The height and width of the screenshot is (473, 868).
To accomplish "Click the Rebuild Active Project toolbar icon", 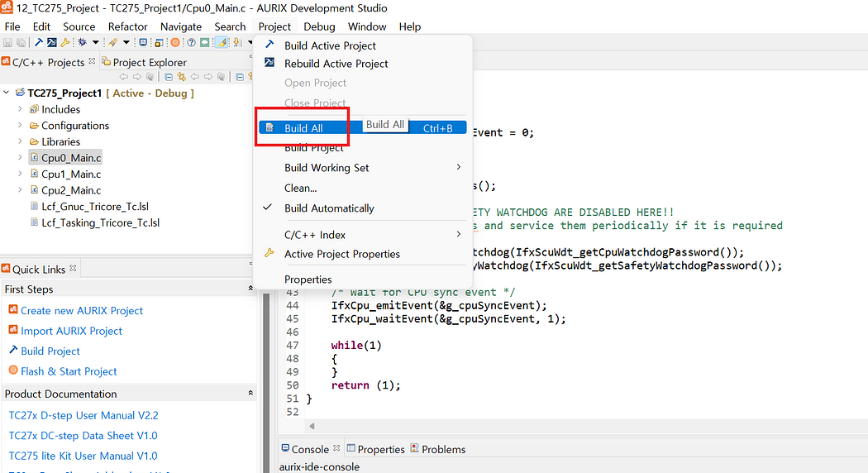I will pyautogui.click(x=52, y=42).
